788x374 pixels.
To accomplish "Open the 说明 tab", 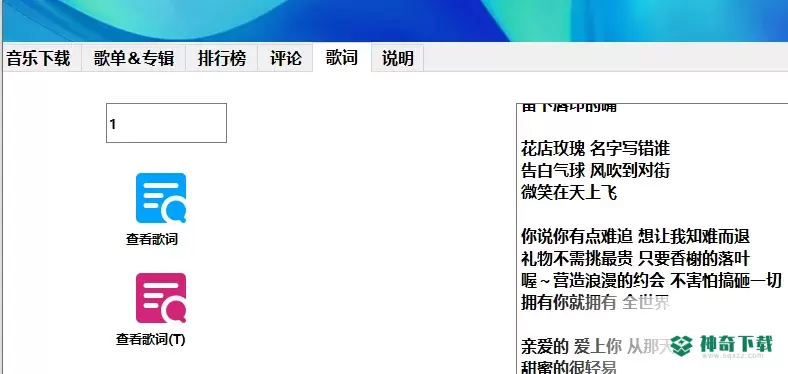I will point(398,58).
